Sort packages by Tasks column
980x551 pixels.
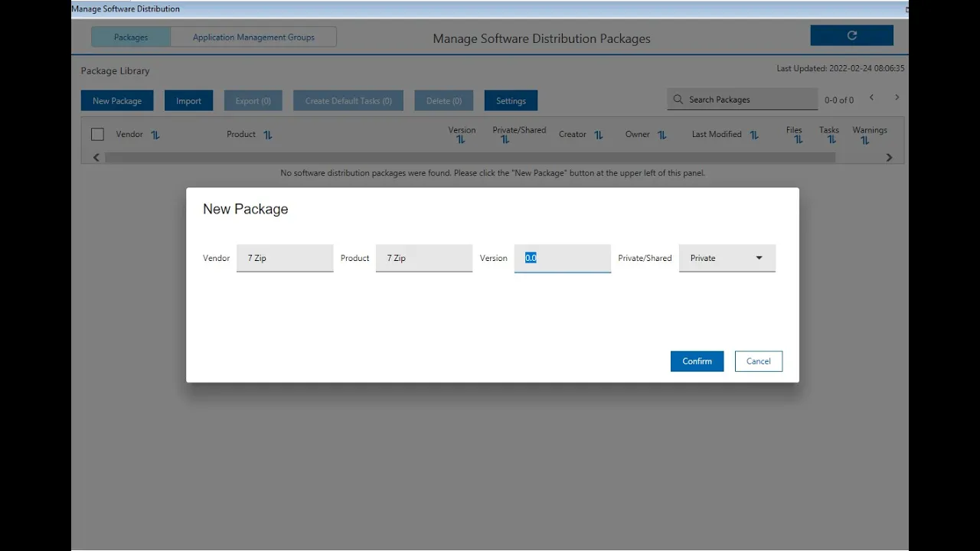point(831,140)
